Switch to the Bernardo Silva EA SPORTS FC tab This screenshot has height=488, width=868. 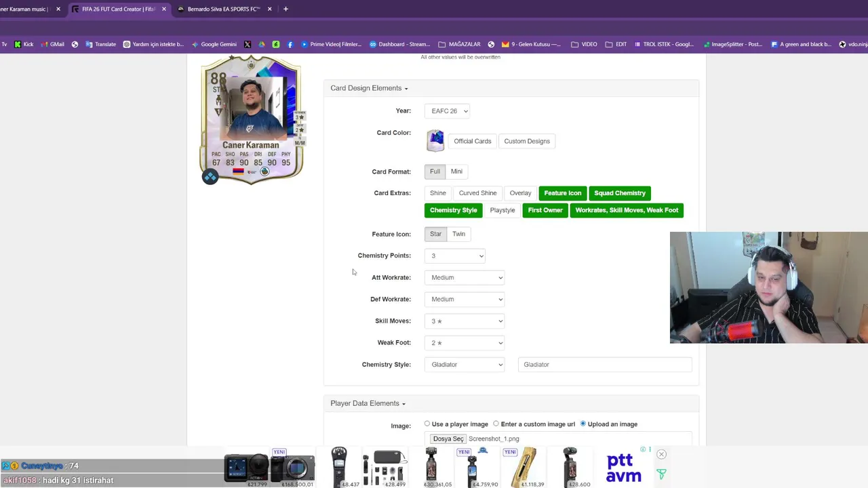[223, 9]
